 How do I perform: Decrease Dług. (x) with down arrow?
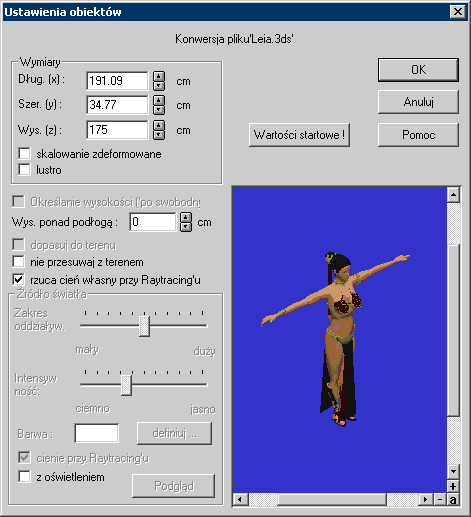159,86
